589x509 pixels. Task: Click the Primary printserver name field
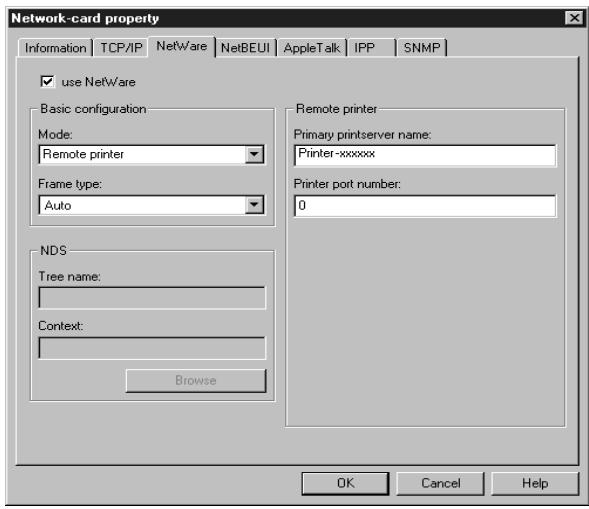[x=425, y=155]
